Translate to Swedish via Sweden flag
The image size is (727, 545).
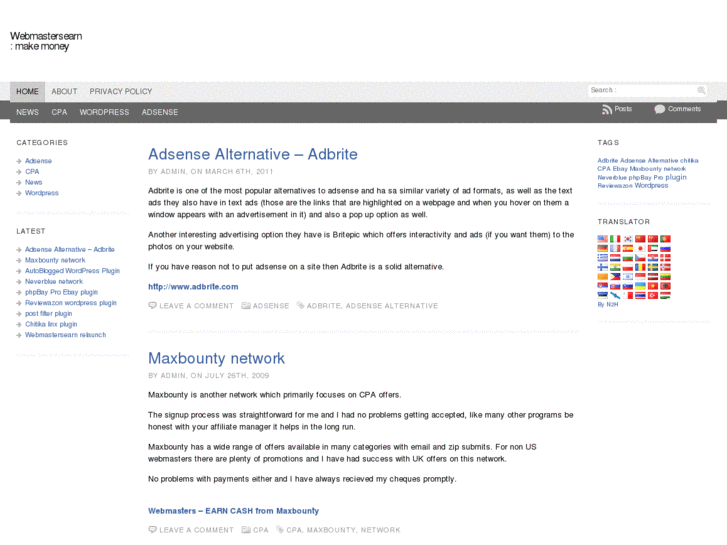click(x=653, y=267)
